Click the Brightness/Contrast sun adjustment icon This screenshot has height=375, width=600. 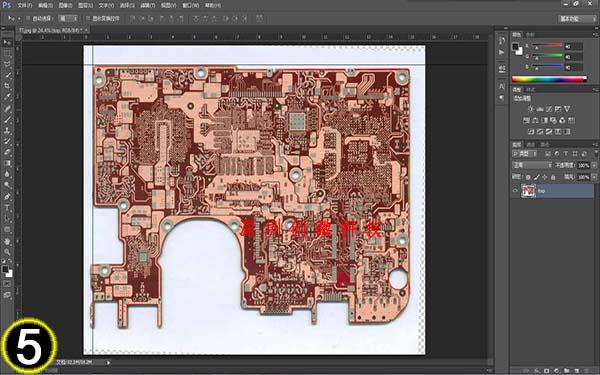pyautogui.click(x=531, y=109)
